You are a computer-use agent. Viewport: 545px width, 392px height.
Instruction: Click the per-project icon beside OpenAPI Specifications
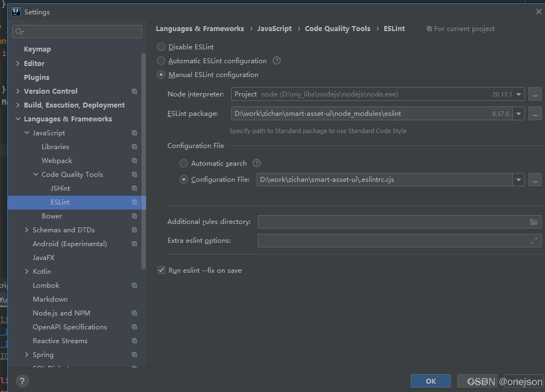[135, 327]
